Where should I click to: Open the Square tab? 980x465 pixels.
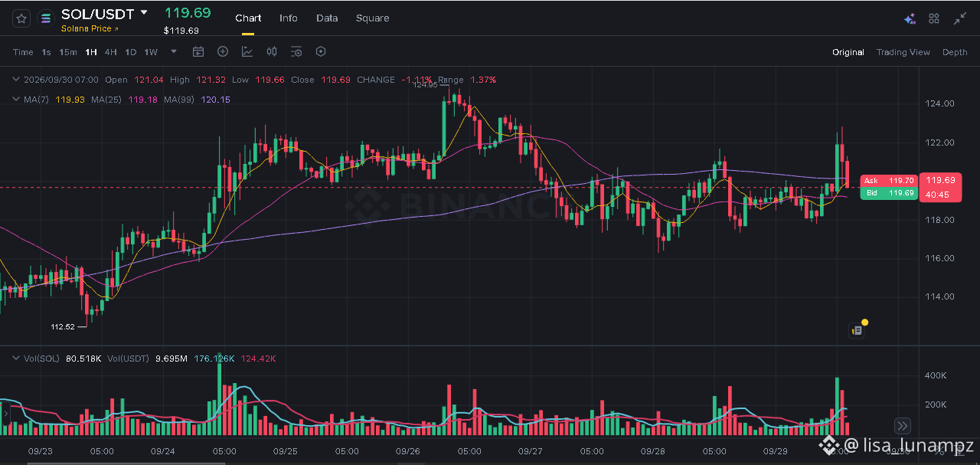[373, 18]
